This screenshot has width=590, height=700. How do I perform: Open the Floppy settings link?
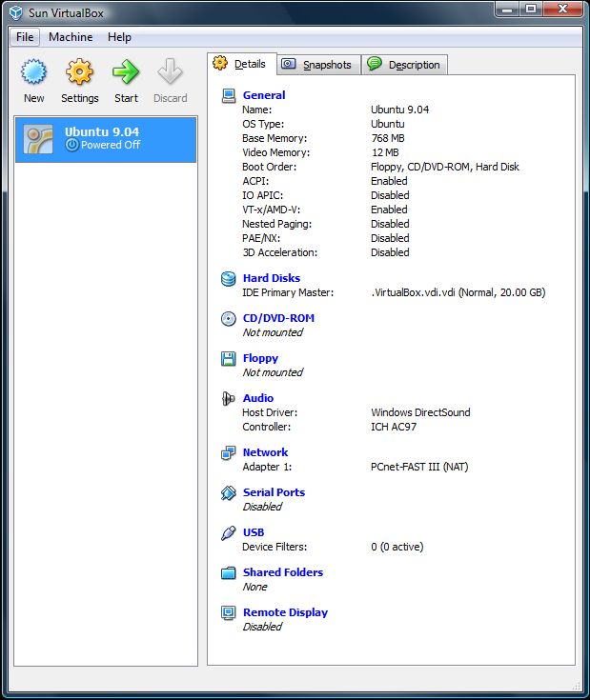(260, 358)
